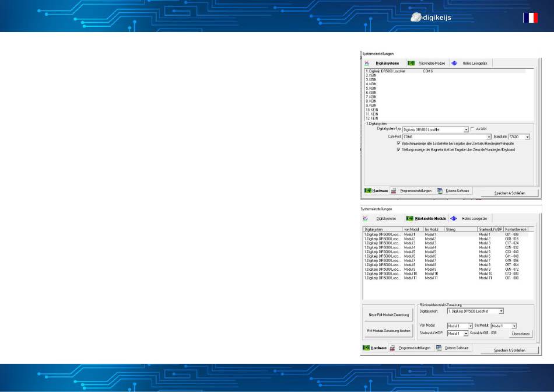The width and height of the screenshot is (554, 392).
Task: Select Rückmelde Module tab above the module table
Action: 426,219
